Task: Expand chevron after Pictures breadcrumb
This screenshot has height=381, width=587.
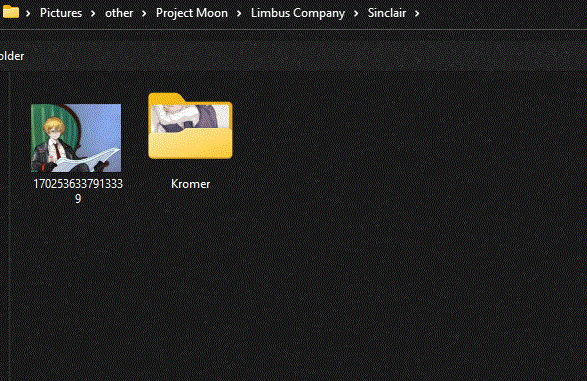Action: (x=93, y=13)
